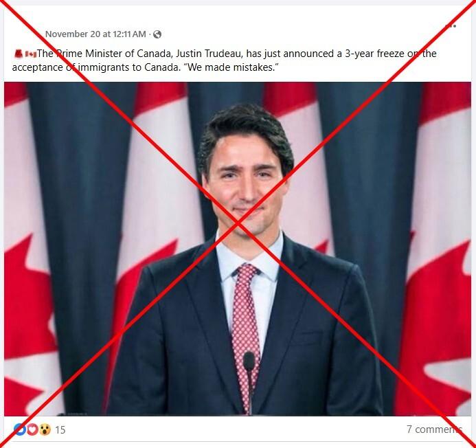Click the Canadian flag emoji before the text

coord(31,54)
